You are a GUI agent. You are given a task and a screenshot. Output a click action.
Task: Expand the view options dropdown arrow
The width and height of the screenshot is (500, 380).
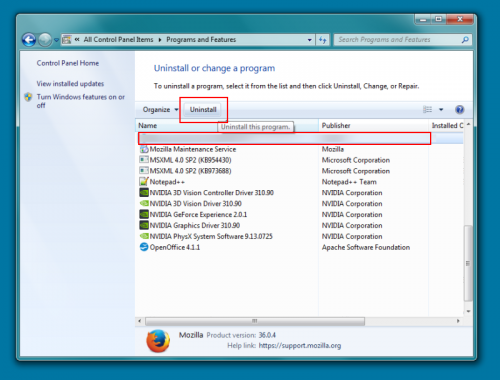coord(441,109)
